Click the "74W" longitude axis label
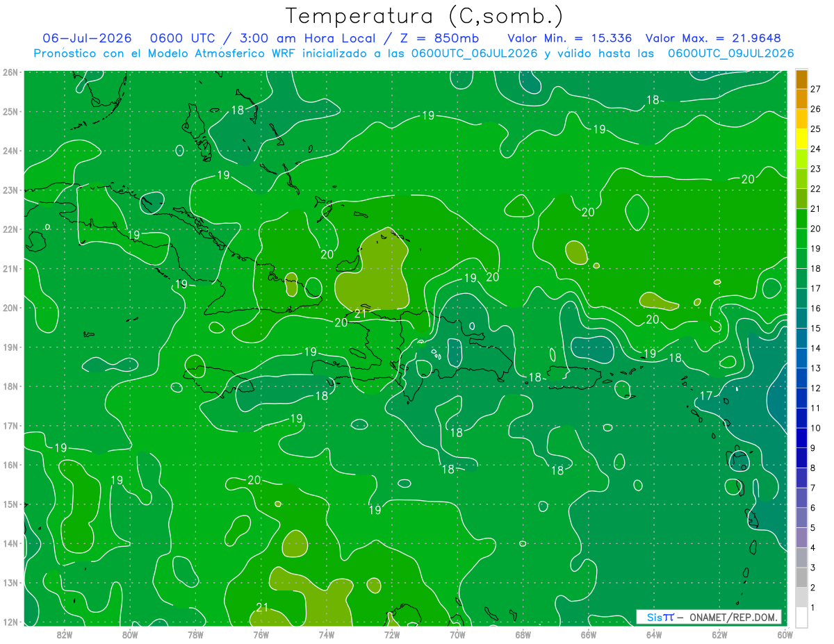Viewport: 834px width, 644px height. pos(326,634)
